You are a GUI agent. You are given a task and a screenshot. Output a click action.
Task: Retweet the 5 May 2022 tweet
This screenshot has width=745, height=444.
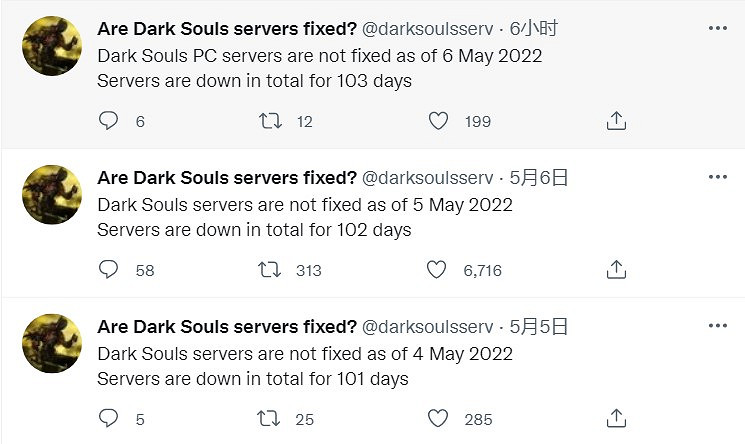point(270,270)
